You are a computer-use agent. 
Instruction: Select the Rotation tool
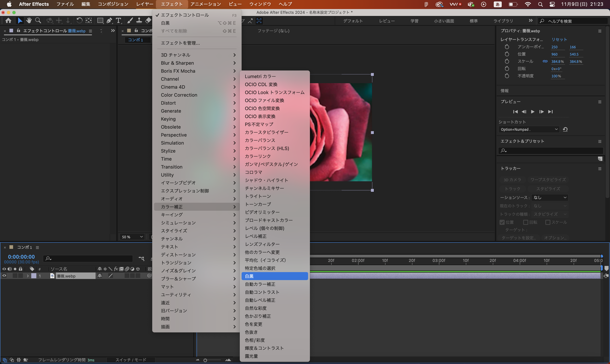[x=79, y=21]
